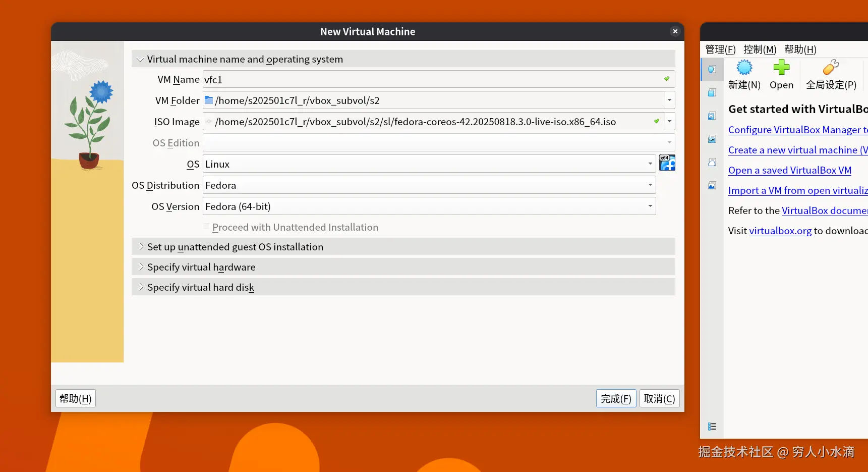This screenshot has width=868, height=472.
Task: Open the OS dropdown showing Linux
Action: click(x=429, y=164)
